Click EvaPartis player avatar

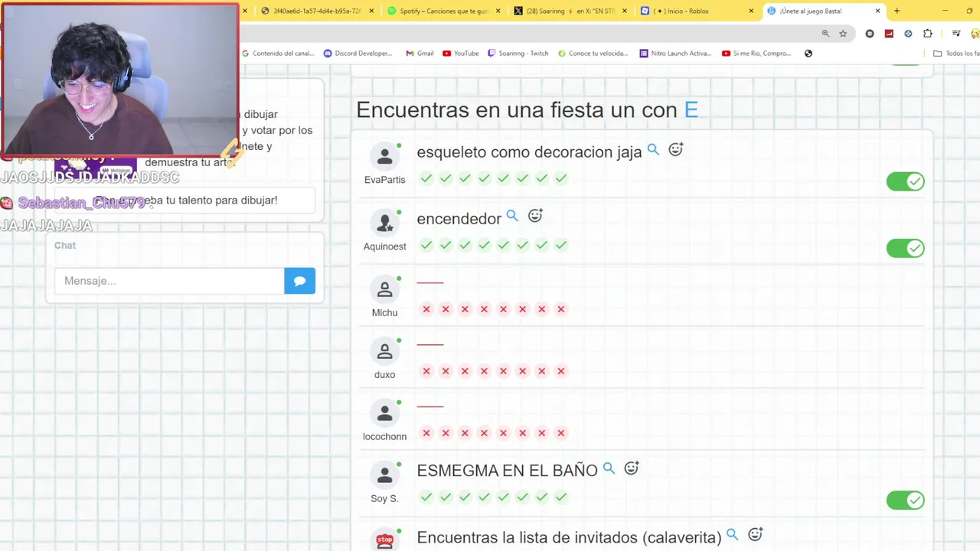pos(385,157)
